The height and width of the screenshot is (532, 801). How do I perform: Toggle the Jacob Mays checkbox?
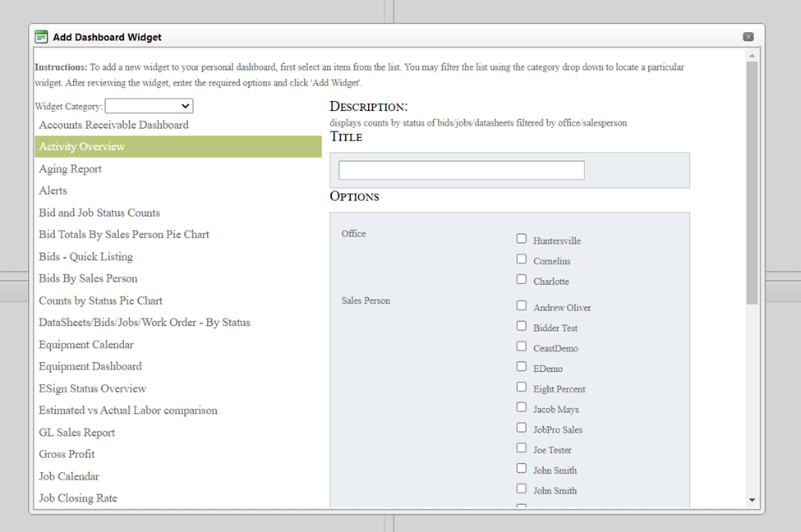522,408
